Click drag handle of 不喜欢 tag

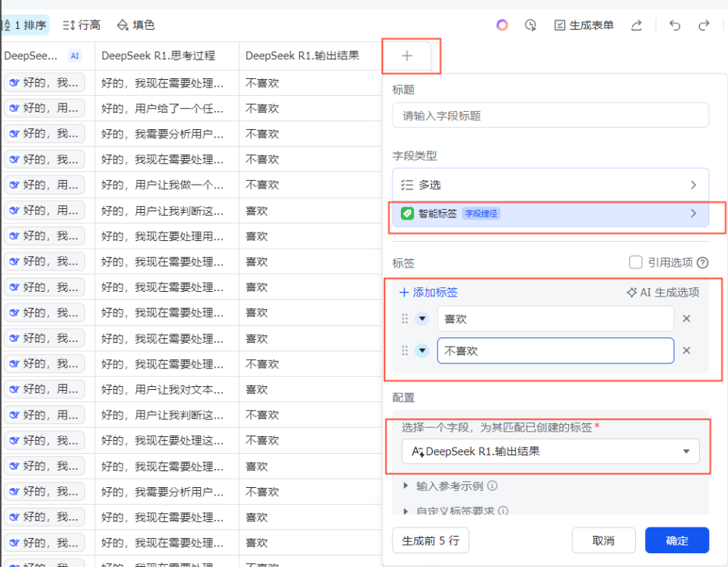[405, 350]
